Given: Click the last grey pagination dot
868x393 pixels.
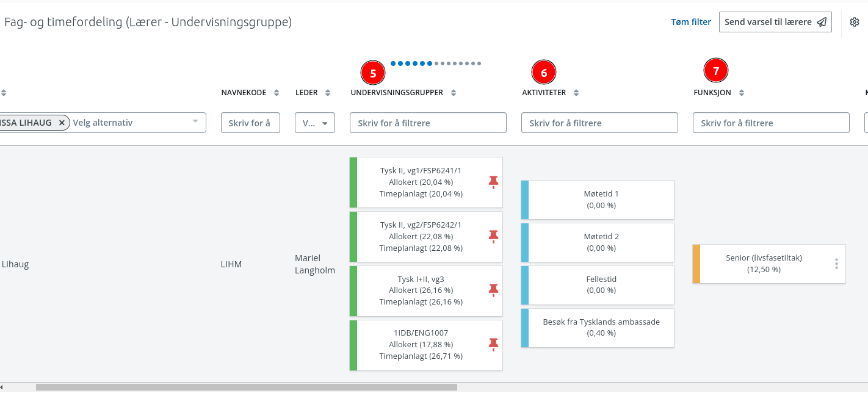Looking at the screenshot, I should [x=479, y=63].
